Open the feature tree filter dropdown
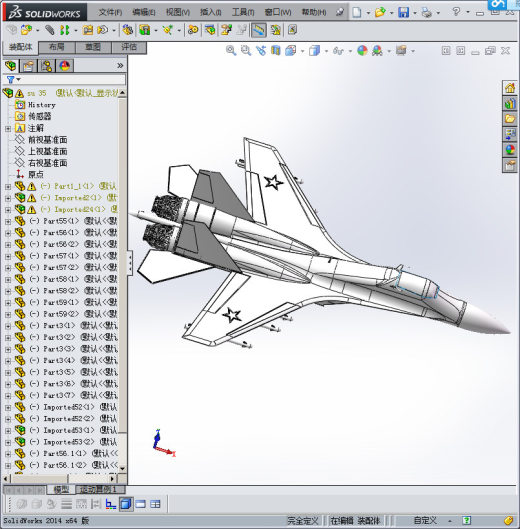Viewport: 520px width, 529px height. coord(13,80)
